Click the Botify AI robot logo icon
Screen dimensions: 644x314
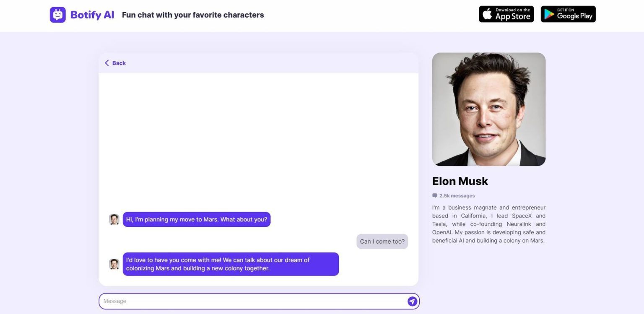point(58,15)
